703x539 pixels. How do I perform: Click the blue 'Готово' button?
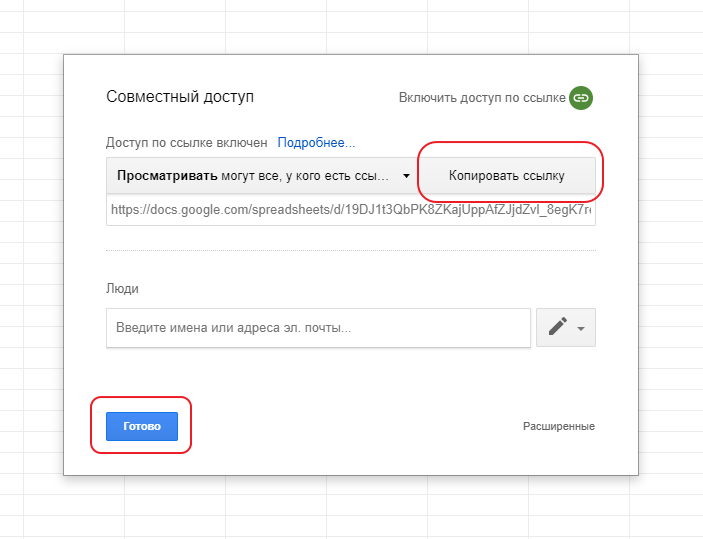(142, 426)
